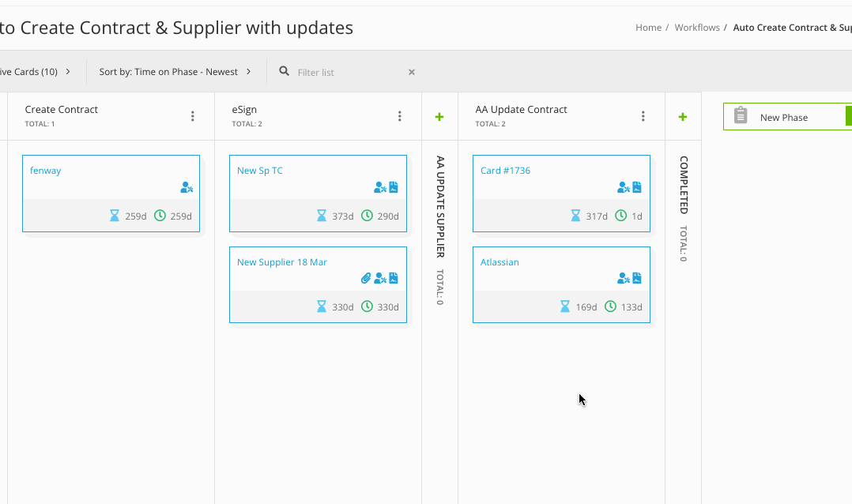Click the 133d value on the Atlassian card
The width and height of the screenshot is (852, 504).
(x=631, y=307)
